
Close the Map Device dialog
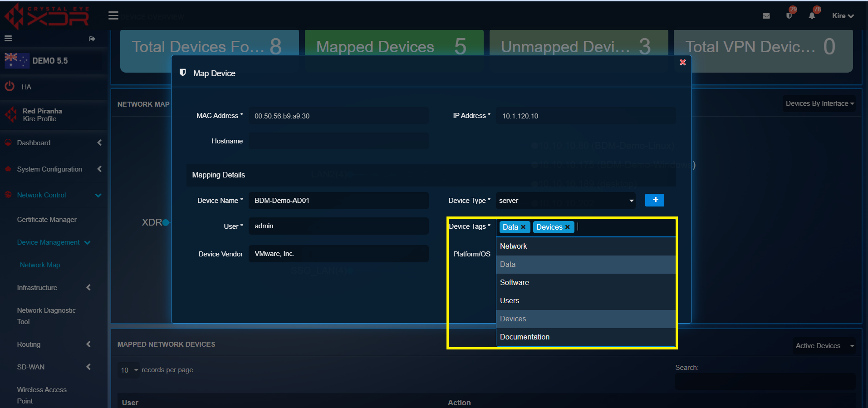682,62
